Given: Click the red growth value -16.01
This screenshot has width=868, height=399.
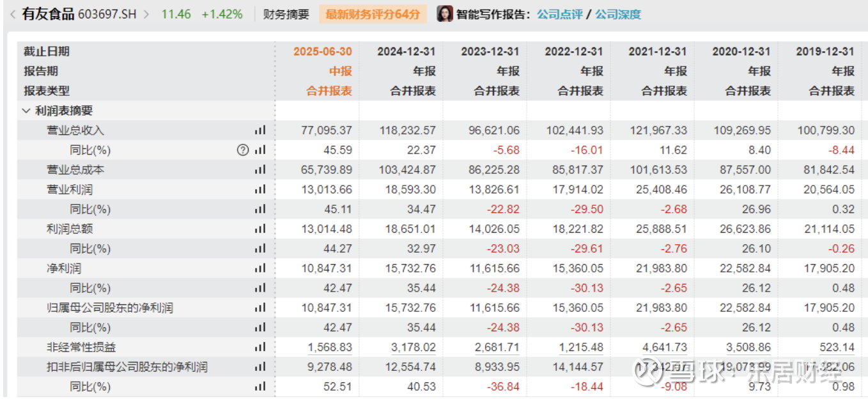Looking at the screenshot, I should pos(587,150).
